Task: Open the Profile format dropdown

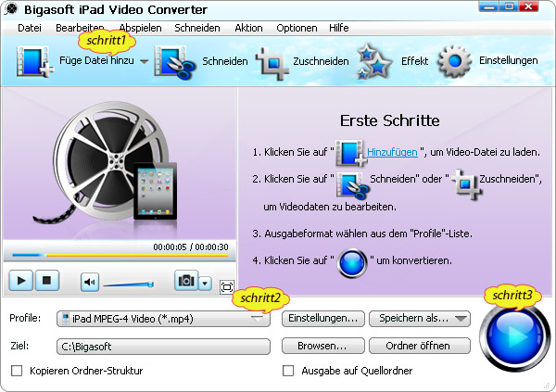Action: click(163, 319)
